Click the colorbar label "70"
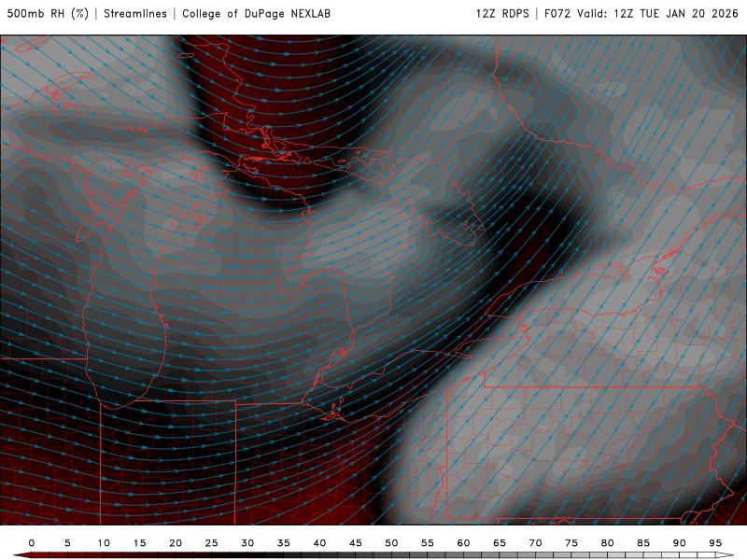747x560 pixels. 535,543
